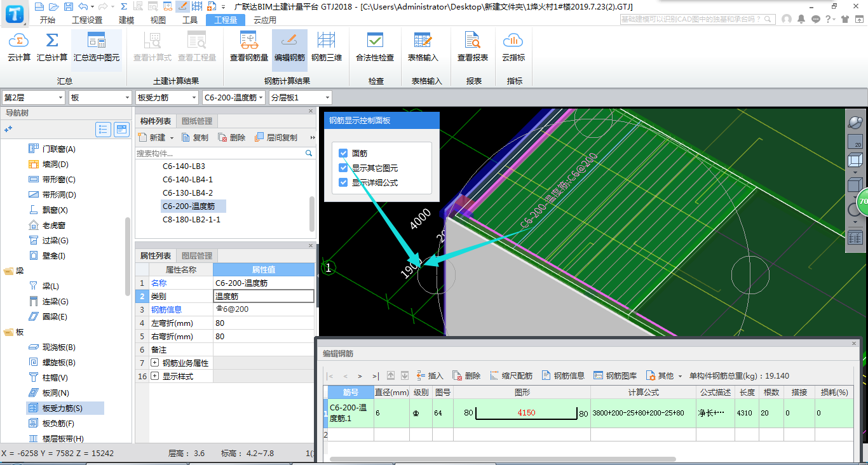The height and width of the screenshot is (465, 868).
Task: Click the 类别 value field 温度筋
Action: click(264, 296)
